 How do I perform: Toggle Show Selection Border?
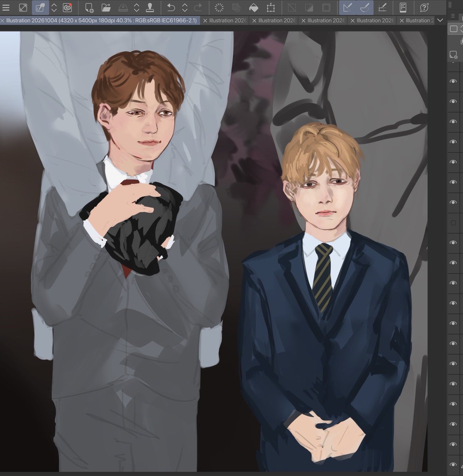(x=326, y=8)
